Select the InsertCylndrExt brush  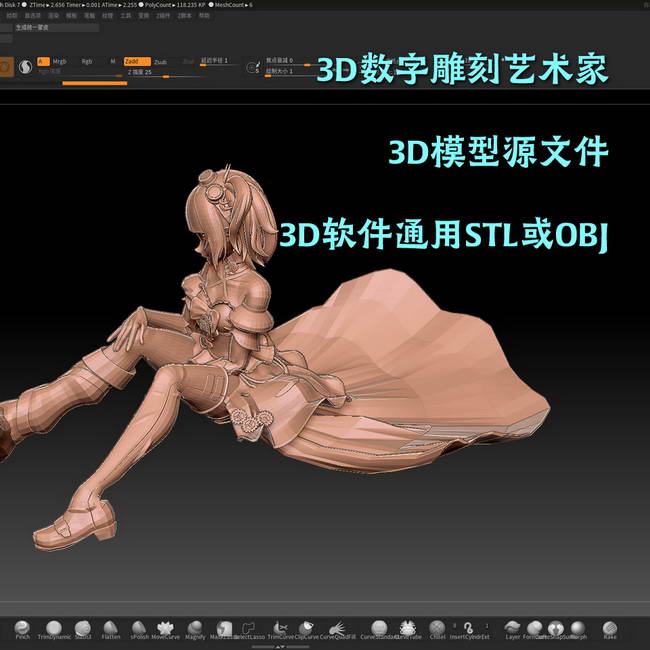tap(469, 629)
